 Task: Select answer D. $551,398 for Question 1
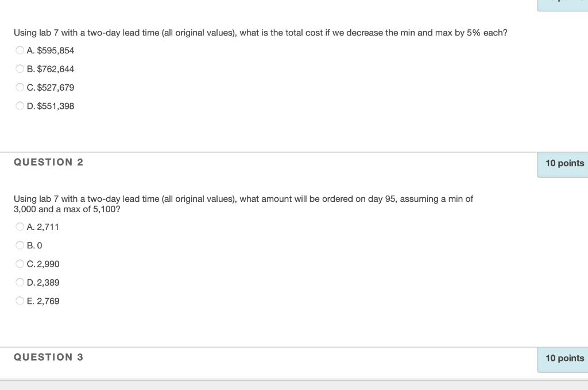20,106
